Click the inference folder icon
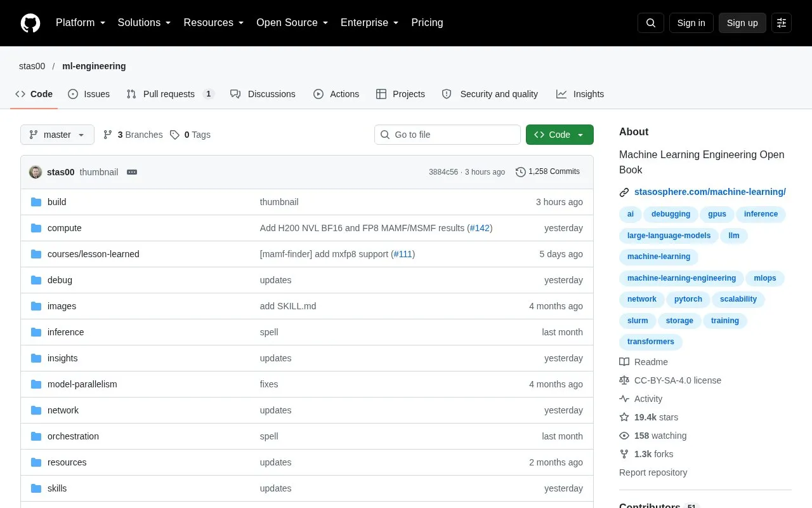 coord(36,332)
